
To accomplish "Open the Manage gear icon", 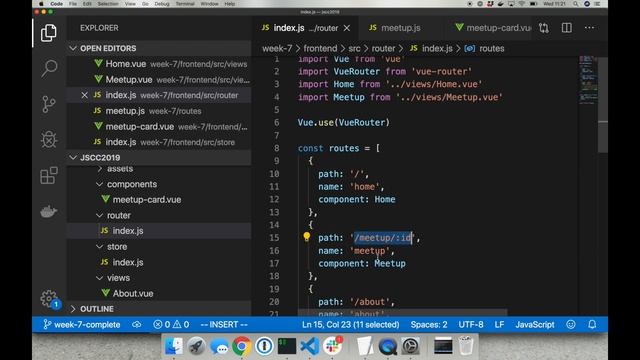I will point(49,298).
